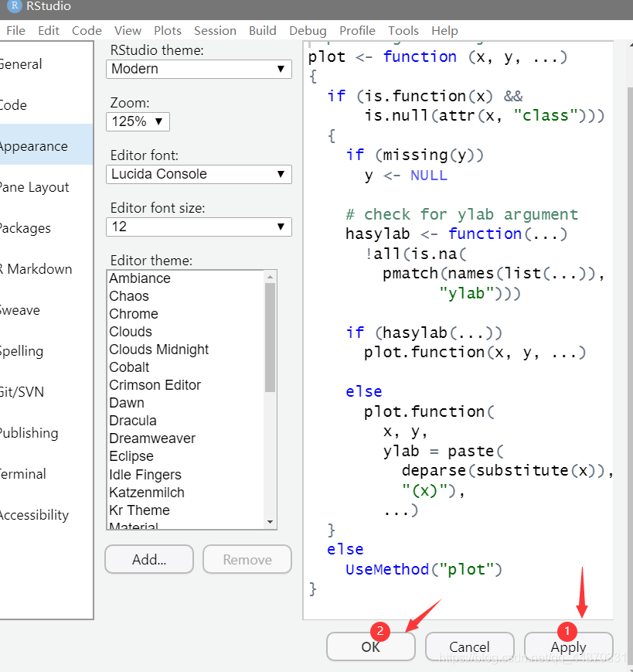Open the View menu

click(128, 31)
